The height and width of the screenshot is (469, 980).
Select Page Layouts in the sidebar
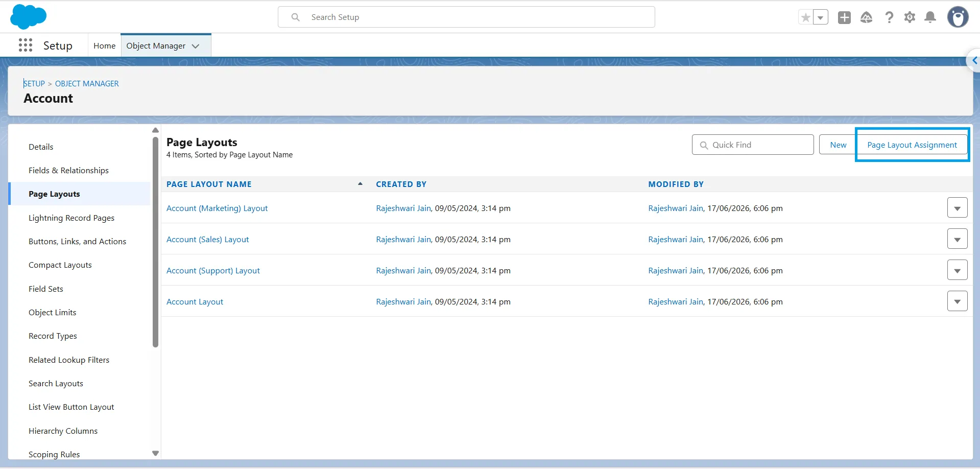click(x=54, y=194)
